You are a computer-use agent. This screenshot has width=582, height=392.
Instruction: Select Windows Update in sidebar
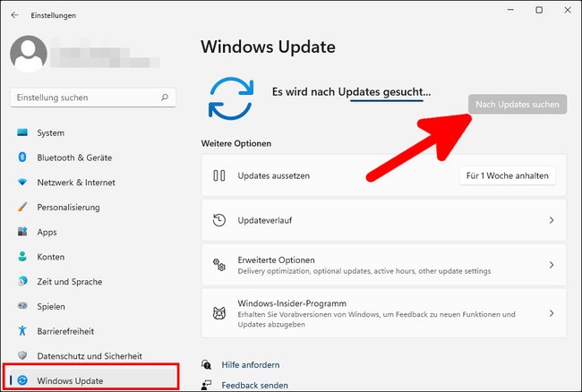91,381
